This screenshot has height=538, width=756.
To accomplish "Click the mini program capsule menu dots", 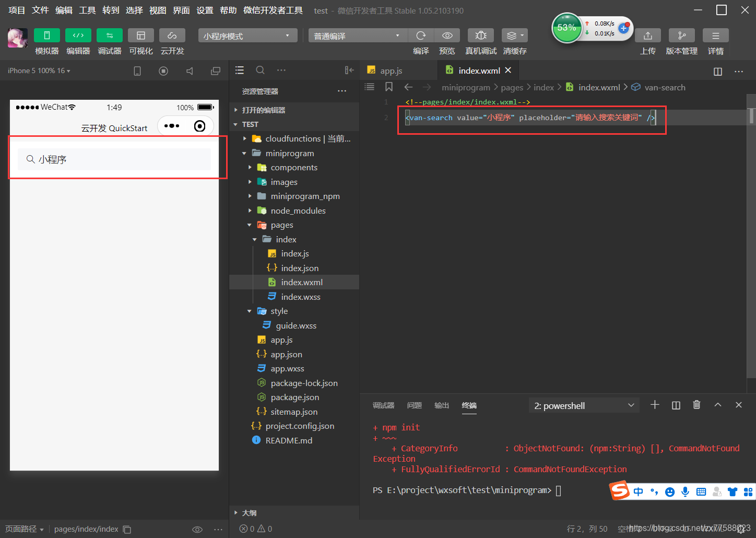I will pyautogui.click(x=172, y=126).
